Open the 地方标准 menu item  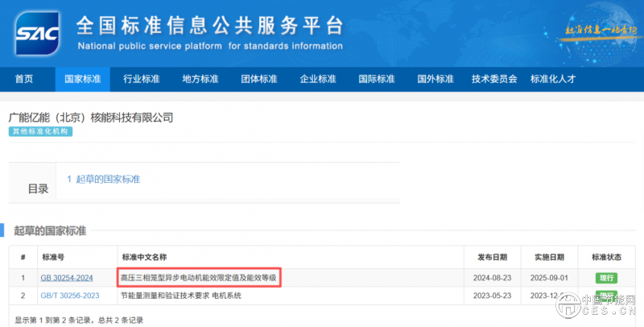[200, 79]
